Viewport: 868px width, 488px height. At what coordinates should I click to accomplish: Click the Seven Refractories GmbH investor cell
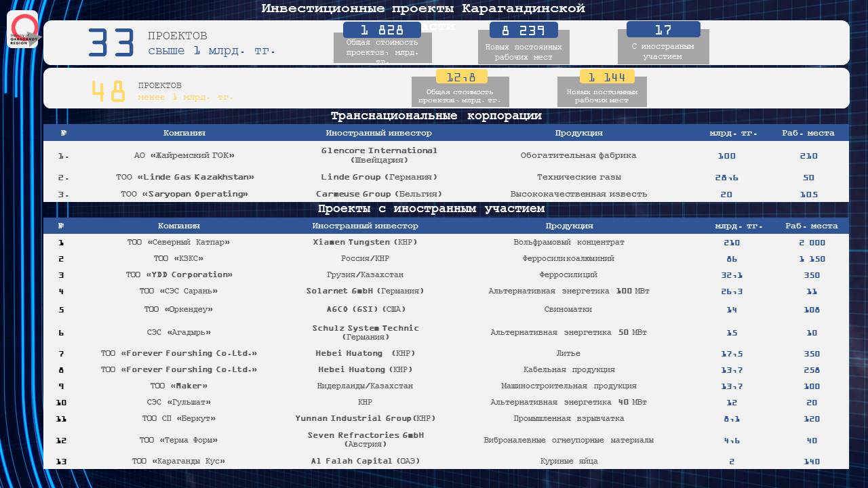365,440
